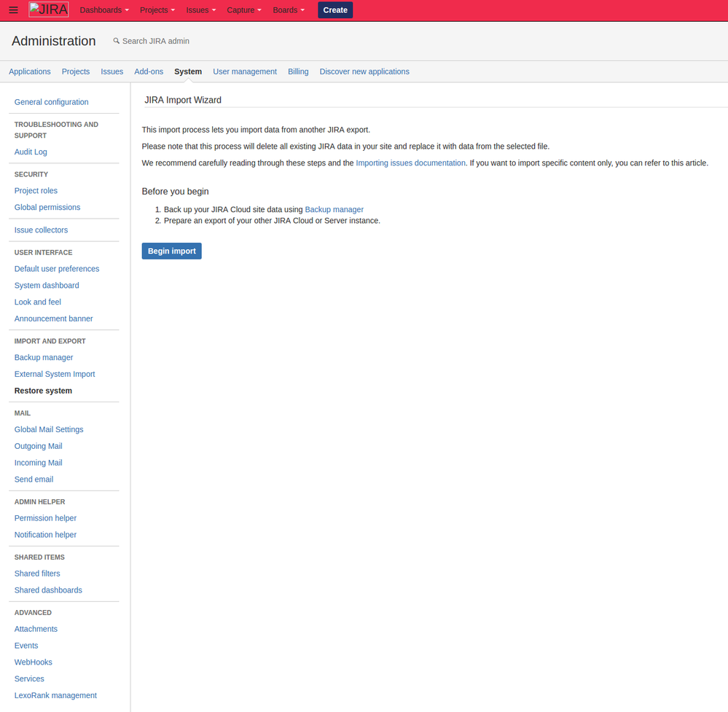Open the Boards dropdown menu

[289, 9]
